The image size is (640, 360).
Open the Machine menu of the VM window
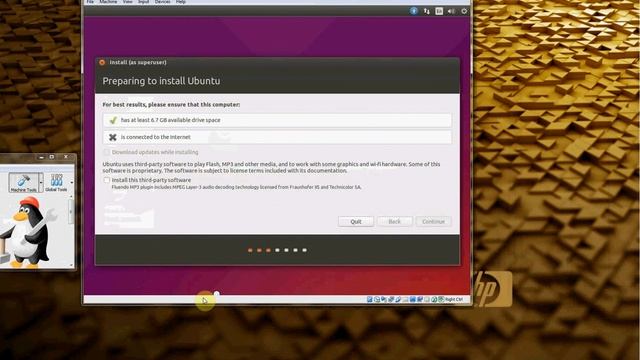point(108,2)
